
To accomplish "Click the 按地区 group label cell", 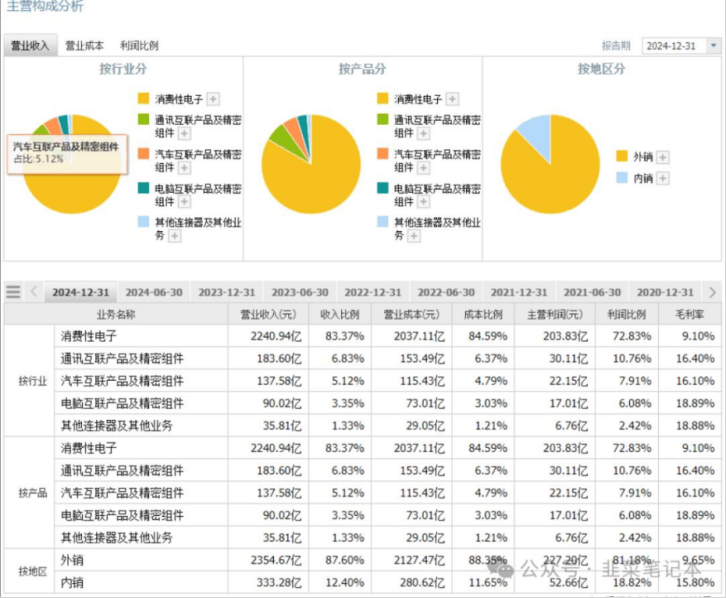I will tap(30, 571).
